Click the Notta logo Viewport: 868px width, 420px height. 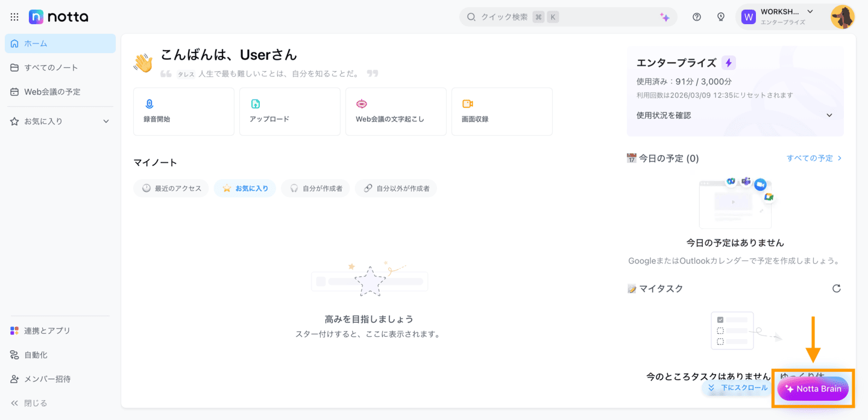pos(58,17)
